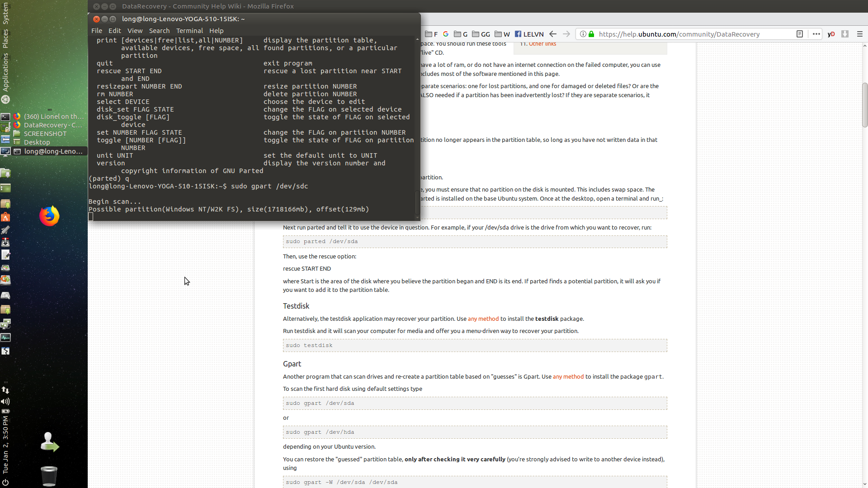Click the date and time clock

5,446
